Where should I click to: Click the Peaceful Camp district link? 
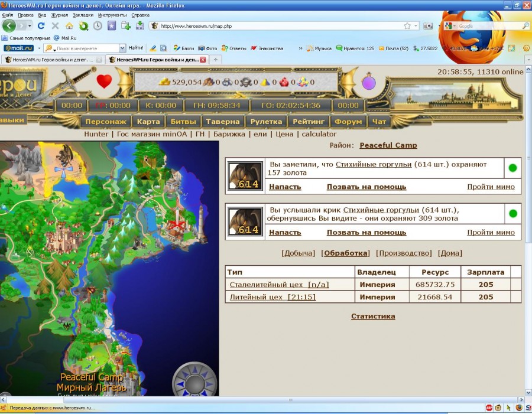pyautogui.click(x=388, y=145)
